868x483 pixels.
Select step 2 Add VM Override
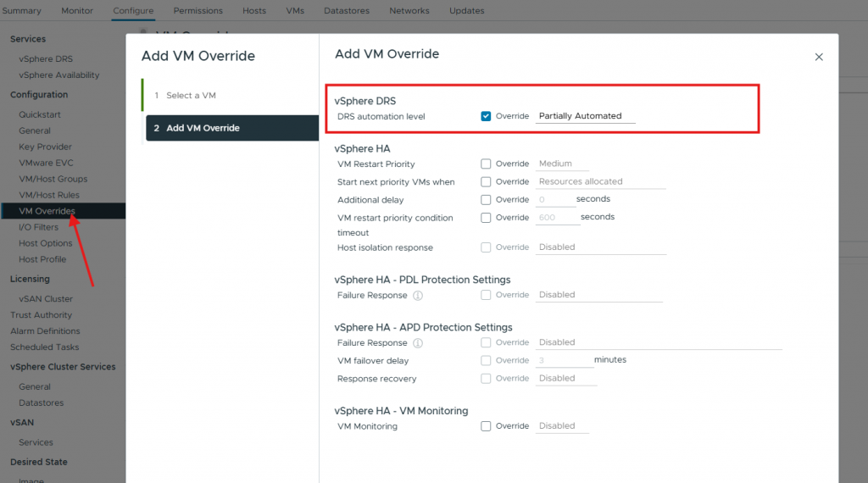[232, 128]
